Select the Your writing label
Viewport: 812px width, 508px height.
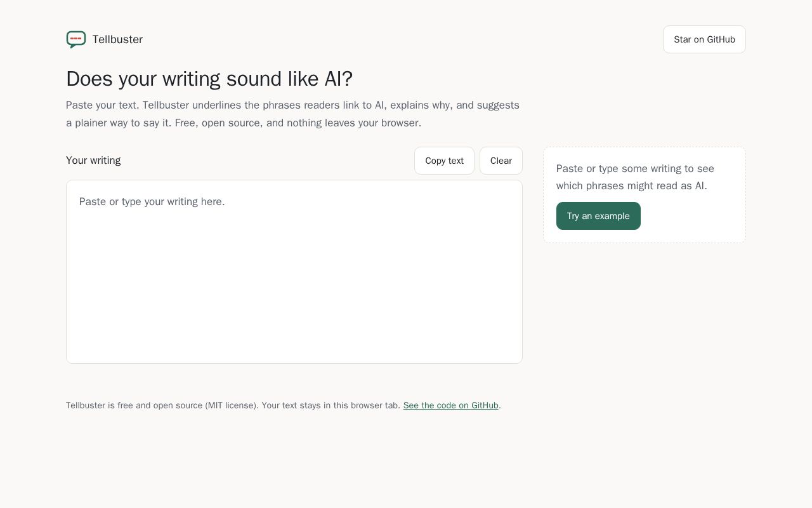(x=93, y=161)
